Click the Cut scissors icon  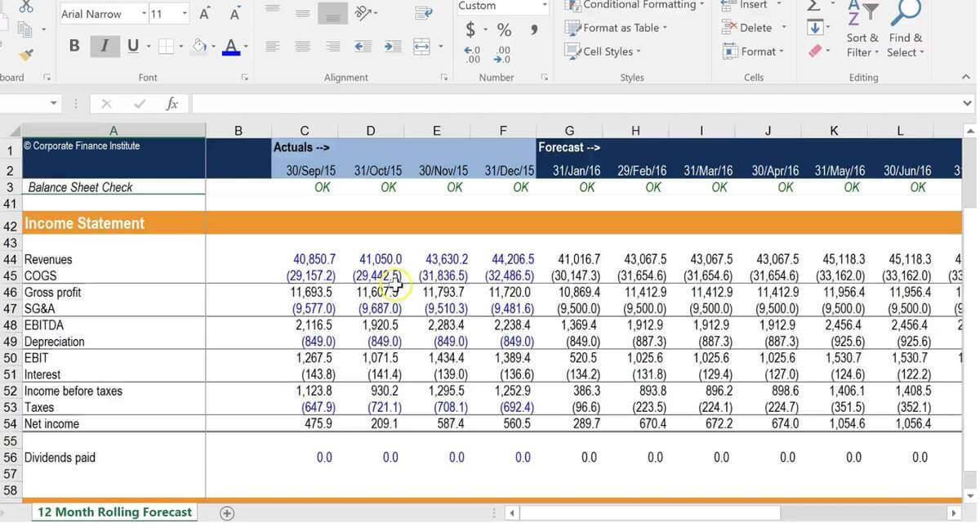25,7
